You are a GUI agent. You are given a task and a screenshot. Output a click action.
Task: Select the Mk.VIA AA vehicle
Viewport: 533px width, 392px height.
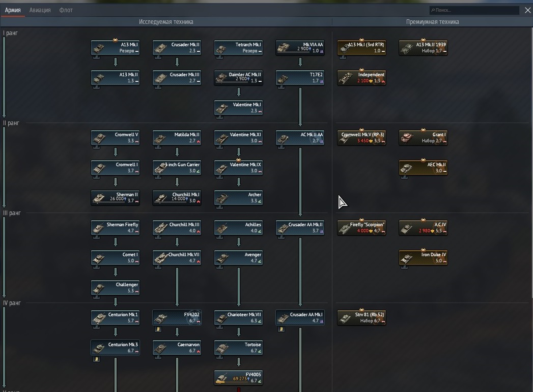pyautogui.click(x=300, y=48)
